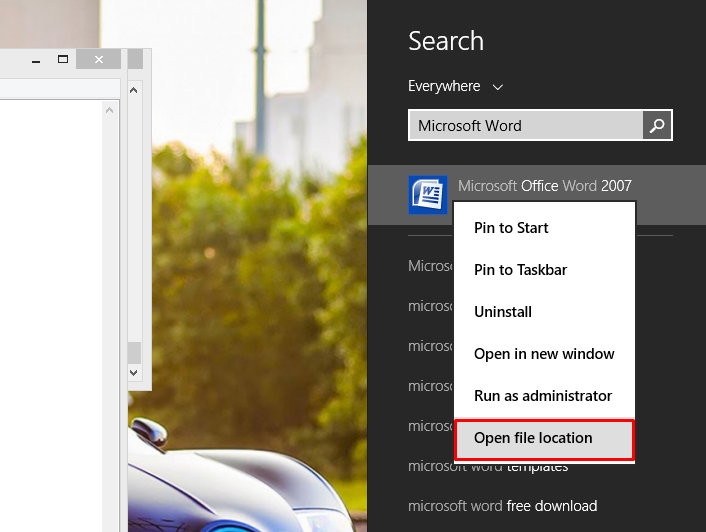Choose Open in new window
Image resolution: width=706 pixels, height=532 pixels.
coord(544,354)
